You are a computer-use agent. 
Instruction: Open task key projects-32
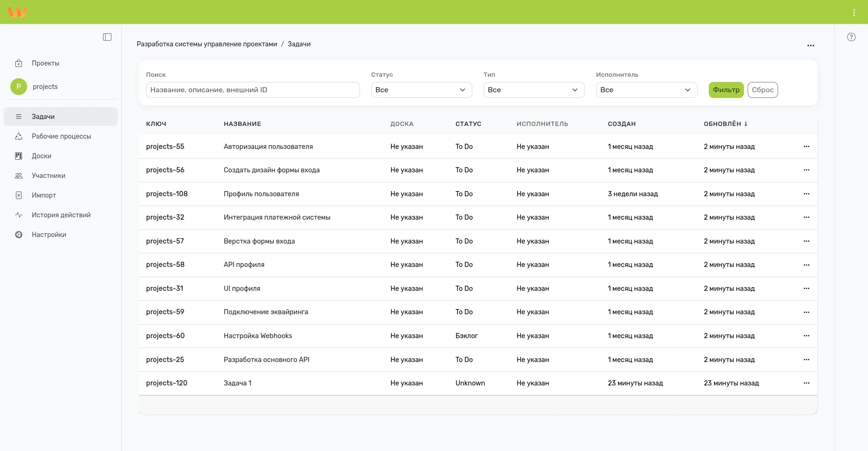165,217
